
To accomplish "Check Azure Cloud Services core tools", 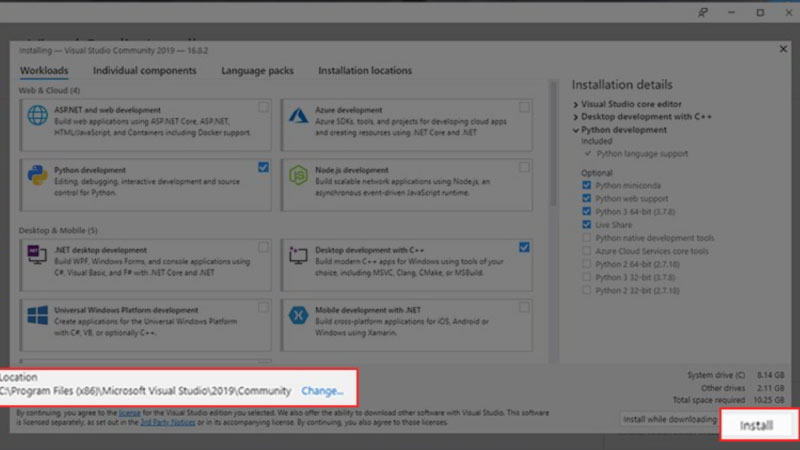I will click(x=586, y=251).
